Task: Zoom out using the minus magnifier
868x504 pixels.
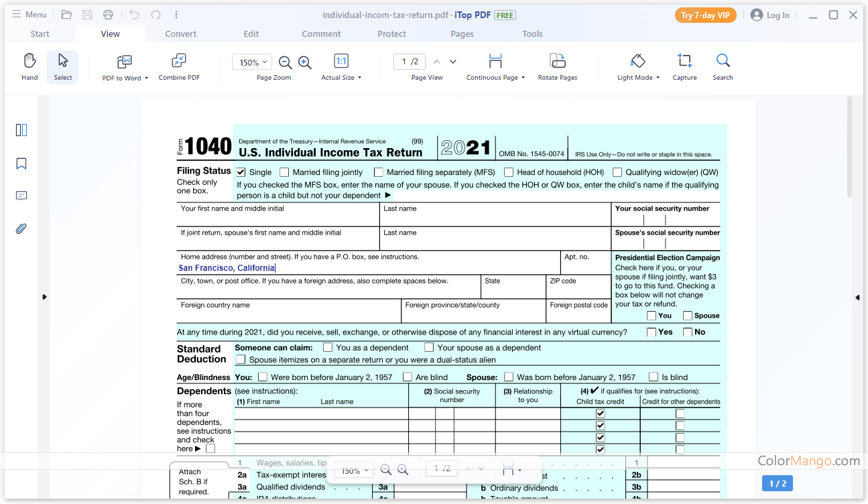Action: click(285, 62)
